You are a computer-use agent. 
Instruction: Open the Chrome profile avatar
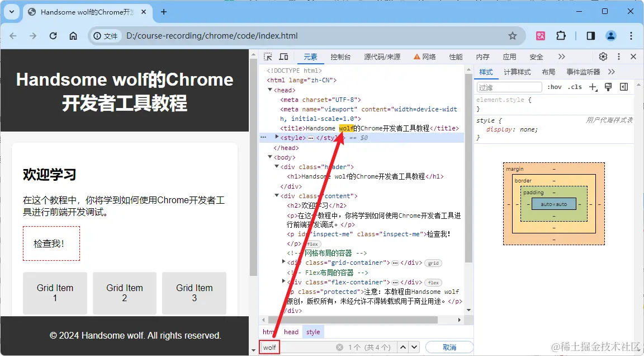(x=610, y=36)
